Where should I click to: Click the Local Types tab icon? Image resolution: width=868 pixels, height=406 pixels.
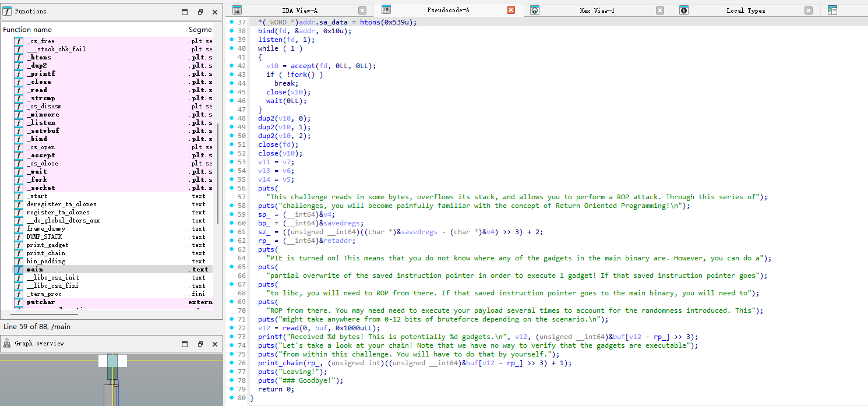[x=684, y=10]
